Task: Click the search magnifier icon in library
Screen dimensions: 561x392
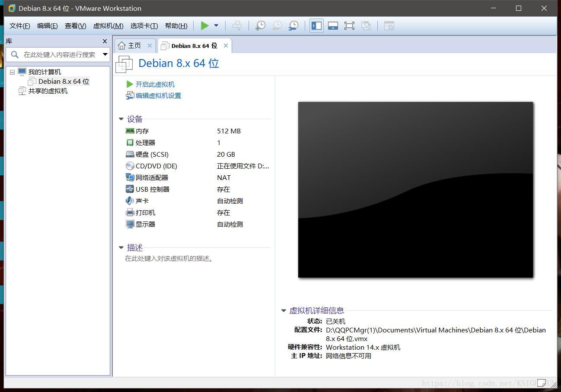Action: coord(15,54)
